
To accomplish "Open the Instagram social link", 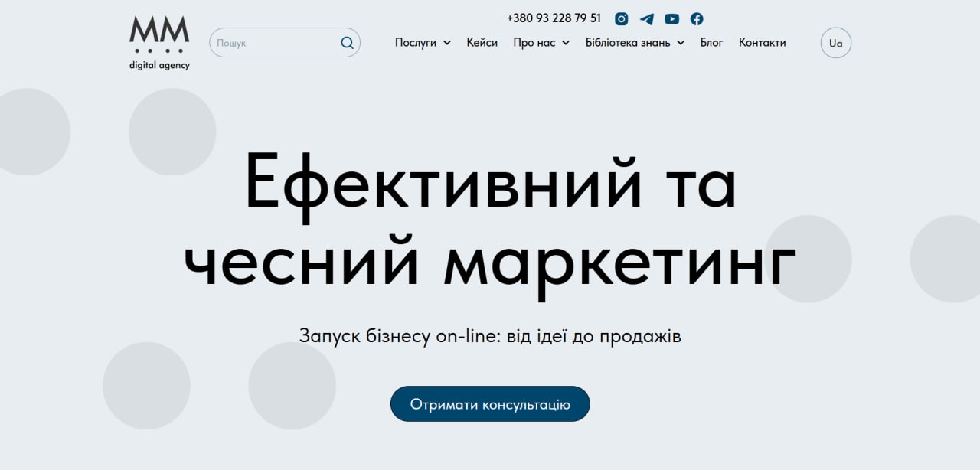I will point(622,19).
